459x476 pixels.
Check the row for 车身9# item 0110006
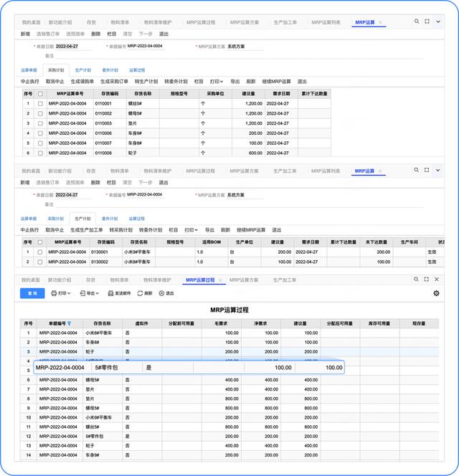pos(40,133)
